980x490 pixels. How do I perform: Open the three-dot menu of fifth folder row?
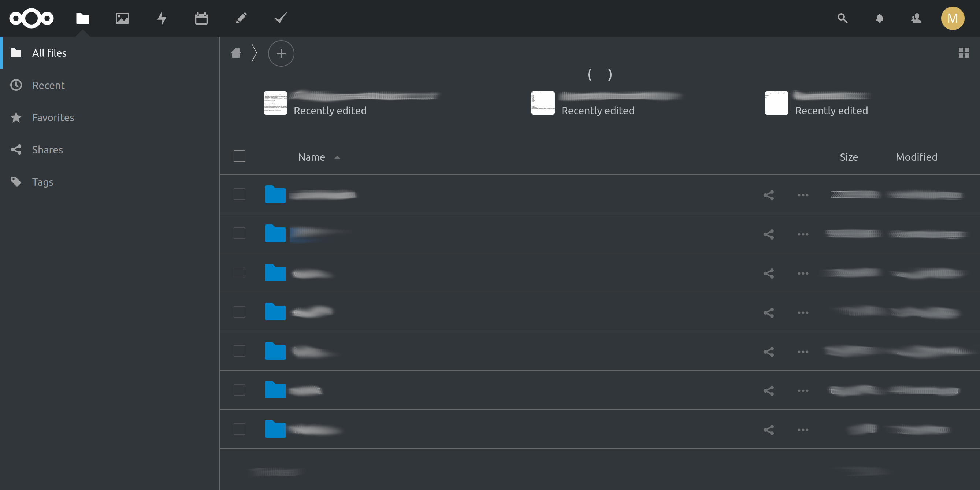click(x=803, y=352)
